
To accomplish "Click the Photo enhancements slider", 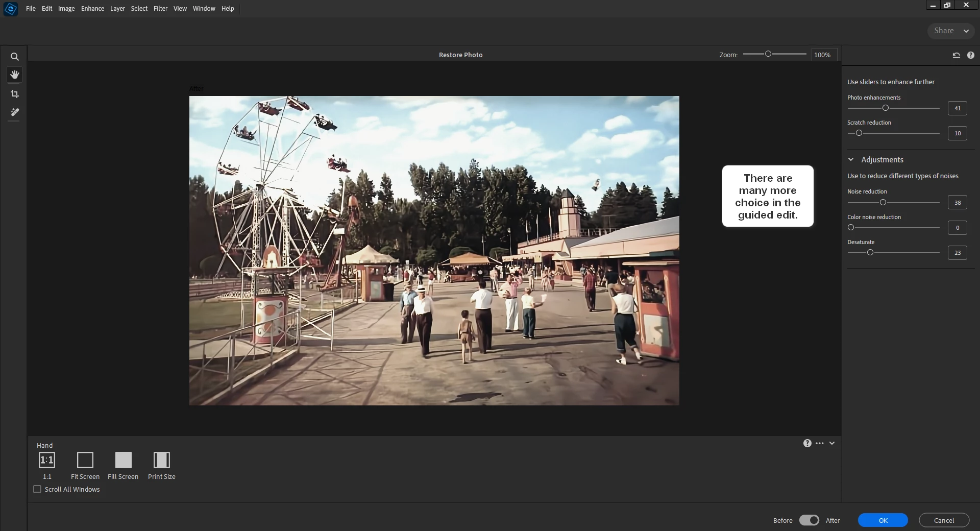I will (893, 108).
